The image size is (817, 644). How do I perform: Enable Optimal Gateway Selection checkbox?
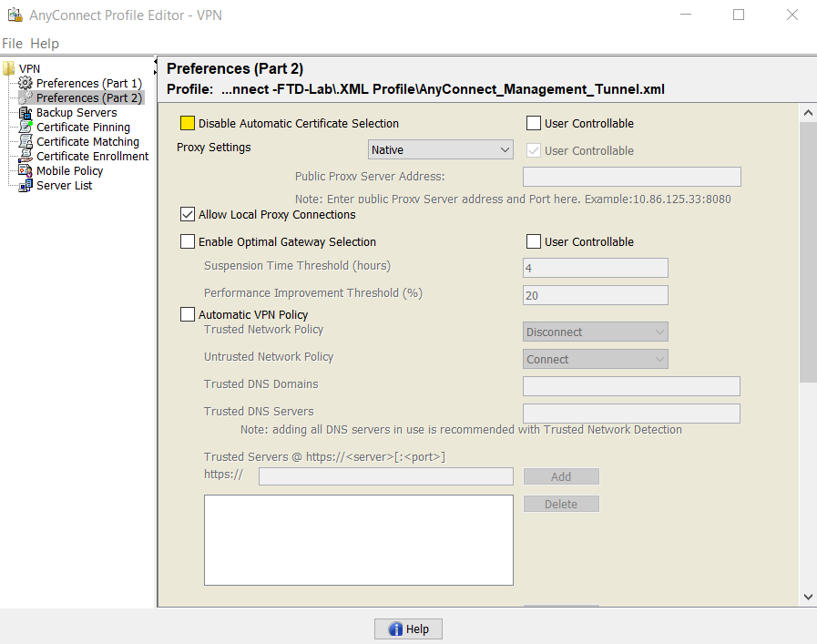click(x=187, y=241)
